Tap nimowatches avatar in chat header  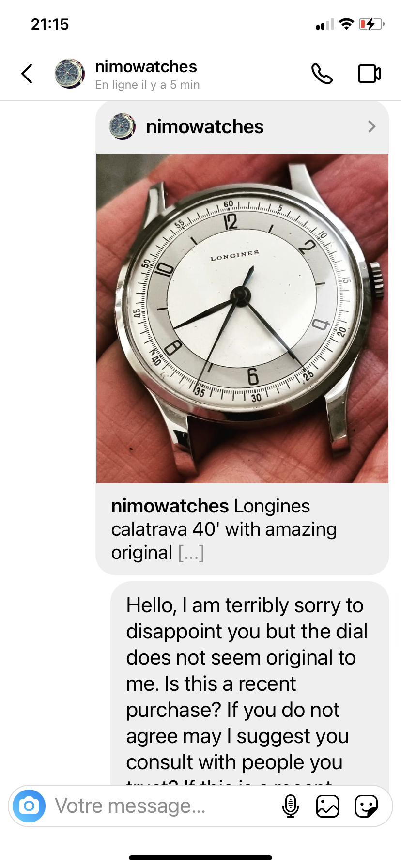(70, 74)
